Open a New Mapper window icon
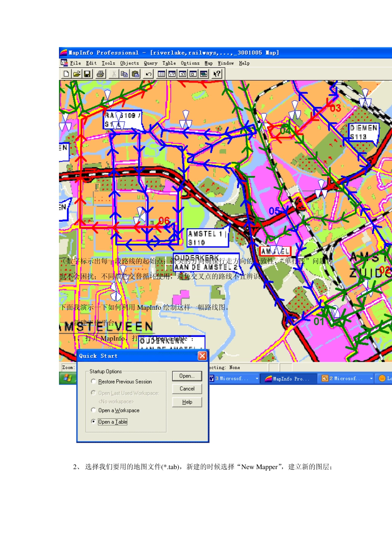The width and height of the screenshot is (392, 555). coord(172,74)
